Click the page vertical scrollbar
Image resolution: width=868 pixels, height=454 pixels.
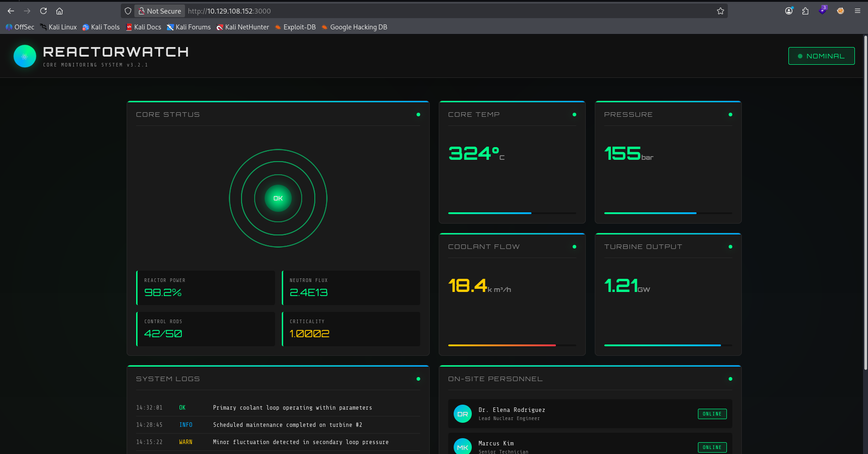(x=865, y=204)
